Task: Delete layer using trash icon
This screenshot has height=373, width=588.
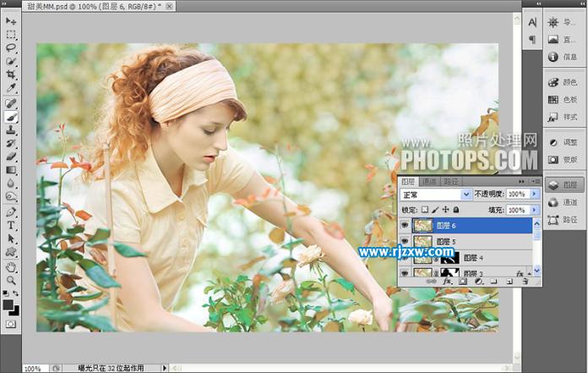Action: coord(525,282)
